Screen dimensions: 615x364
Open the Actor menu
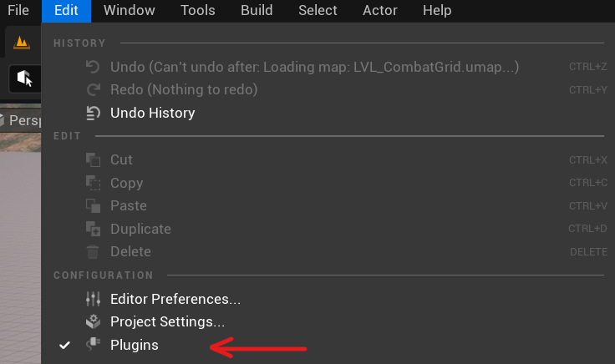[x=380, y=11]
